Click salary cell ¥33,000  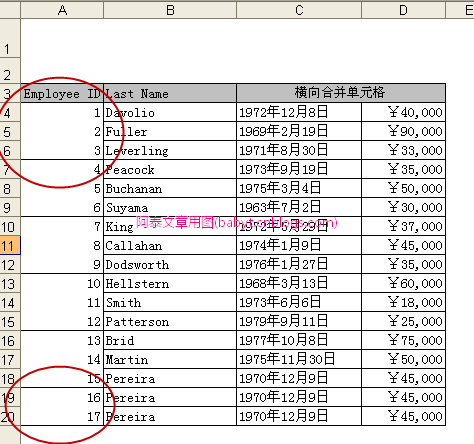tap(403, 150)
